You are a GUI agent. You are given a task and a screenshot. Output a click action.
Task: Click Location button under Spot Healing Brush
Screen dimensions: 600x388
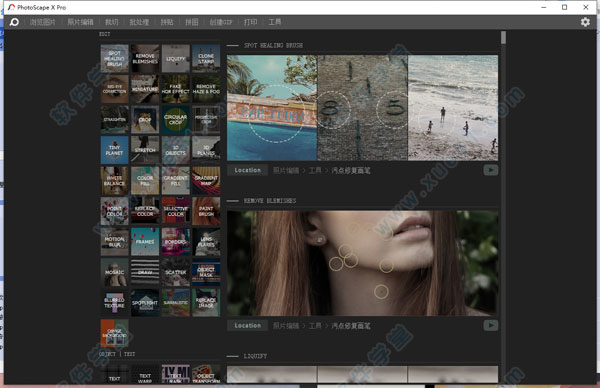point(248,170)
